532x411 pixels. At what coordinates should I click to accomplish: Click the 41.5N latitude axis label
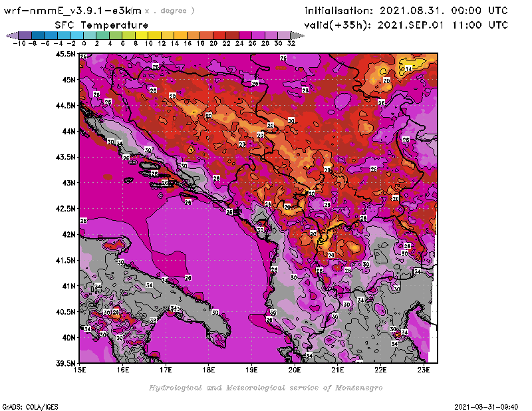tap(65, 260)
